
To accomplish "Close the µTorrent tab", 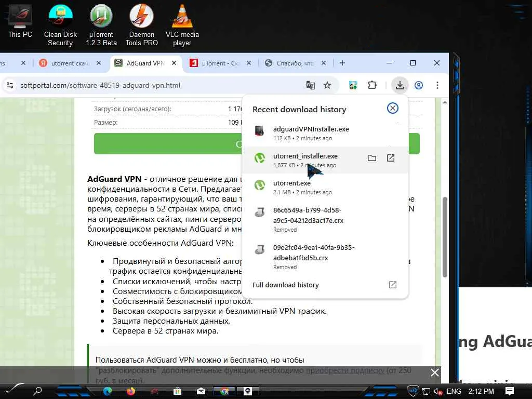I will (x=249, y=63).
